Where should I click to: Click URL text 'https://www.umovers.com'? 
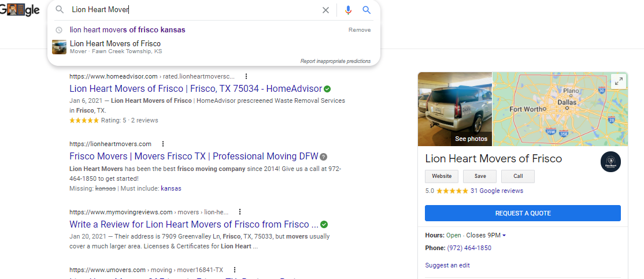click(108, 270)
